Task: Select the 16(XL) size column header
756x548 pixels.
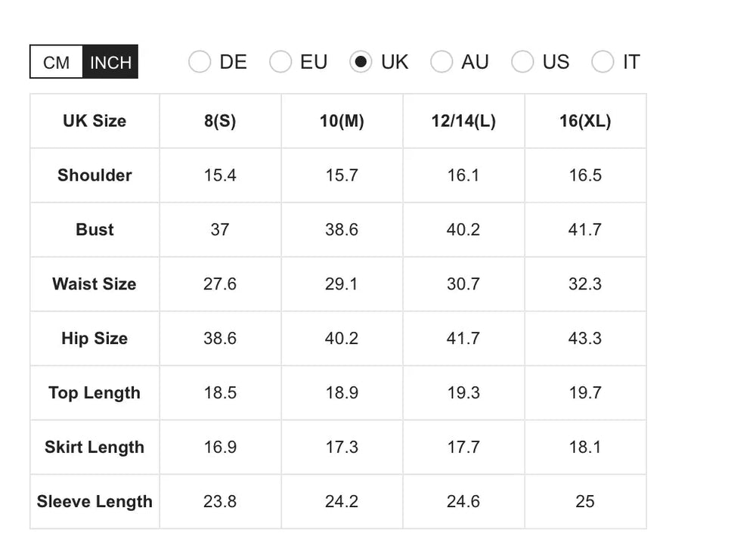Action: (585, 121)
